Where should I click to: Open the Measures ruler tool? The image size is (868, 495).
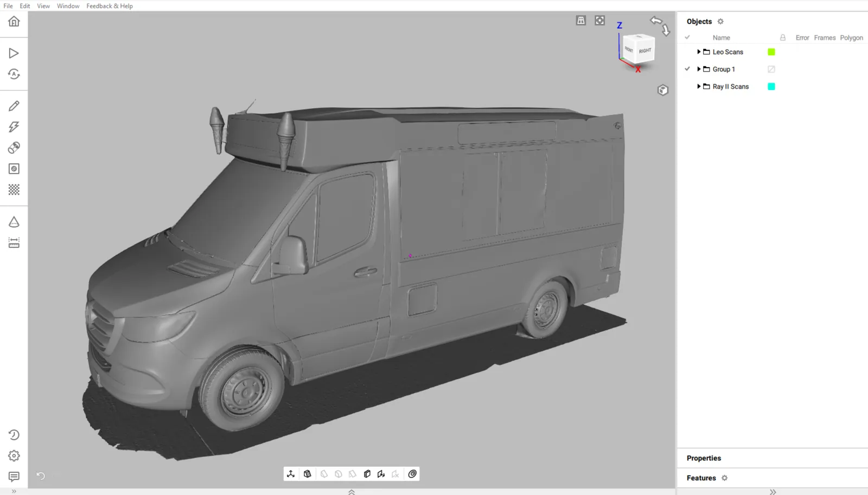tap(14, 243)
